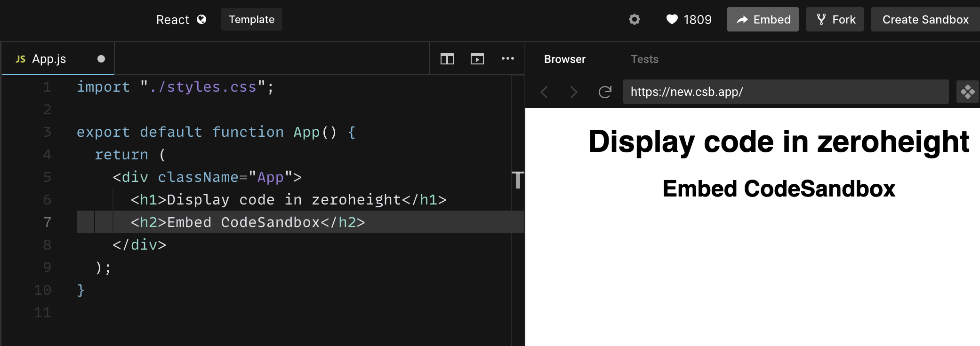Click the unsaved dot on App.js tab
980x346 pixels.
pos(101,59)
